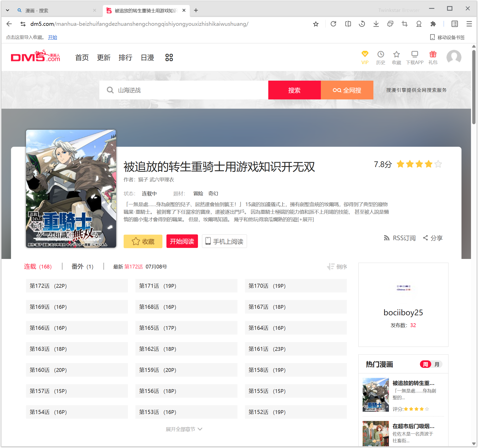Click the browser back arrow
This screenshot has width=478, height=448.
tap(9, 24)
